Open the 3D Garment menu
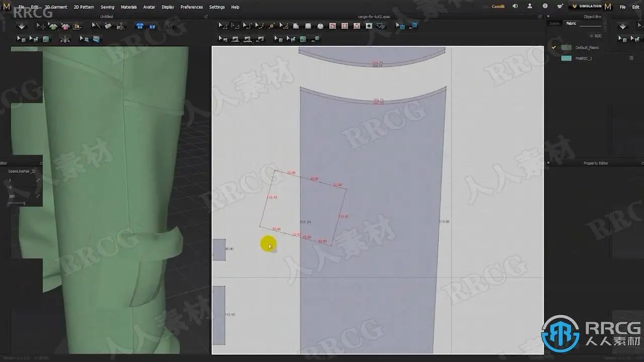644x362 pixels. point(56,7)
